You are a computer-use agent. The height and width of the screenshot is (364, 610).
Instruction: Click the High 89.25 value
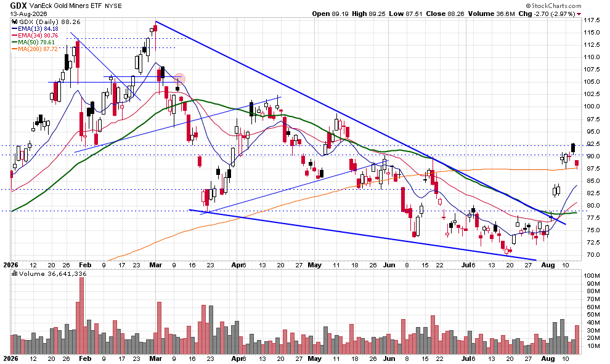pos(368,14)
